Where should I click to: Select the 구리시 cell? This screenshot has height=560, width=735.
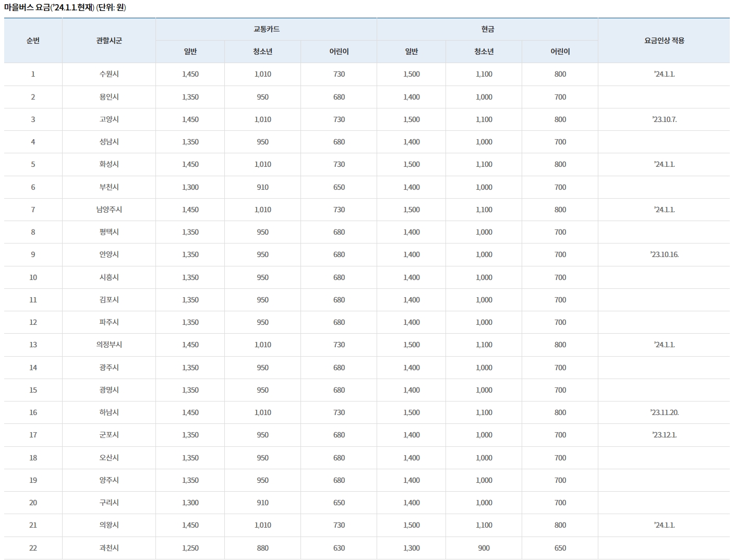point(109,503)
